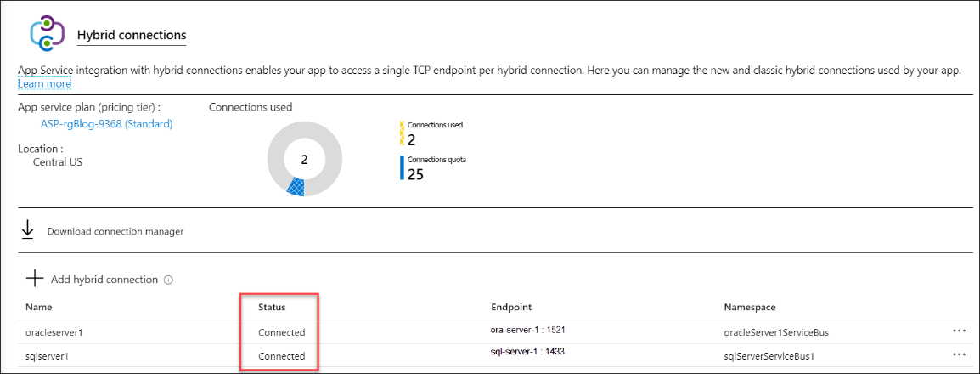The height and width of the screenshot is (374, 980).
Task: Open the ellipsis menu for oracleserver1
Action: click(x=960, y=331)
